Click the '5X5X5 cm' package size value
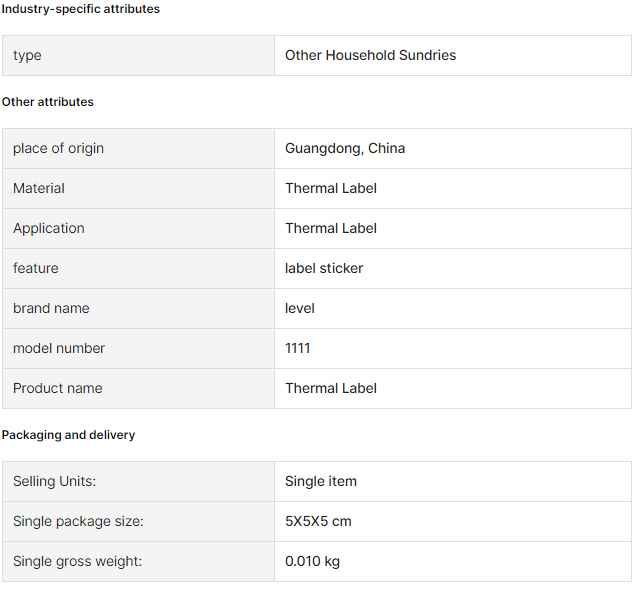Image resolution: width=635 pixels, height=589 pixels. pyautogui.click(x=318, y=521)
